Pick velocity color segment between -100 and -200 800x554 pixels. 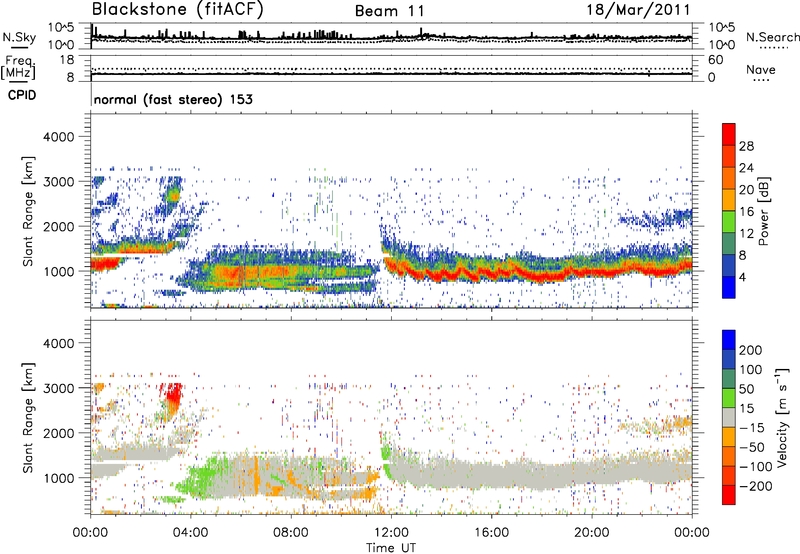(729, 475)
